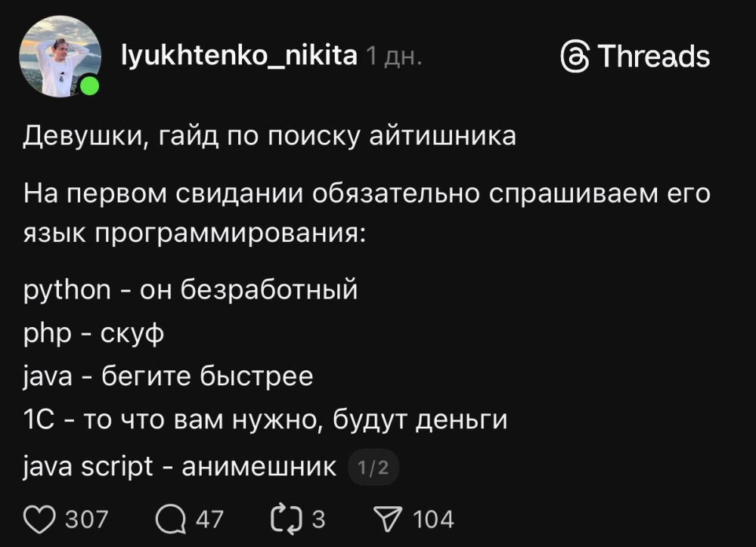Click the line starting with "1С"
This screenshot has width=756, height=547.
pos(265,420)
